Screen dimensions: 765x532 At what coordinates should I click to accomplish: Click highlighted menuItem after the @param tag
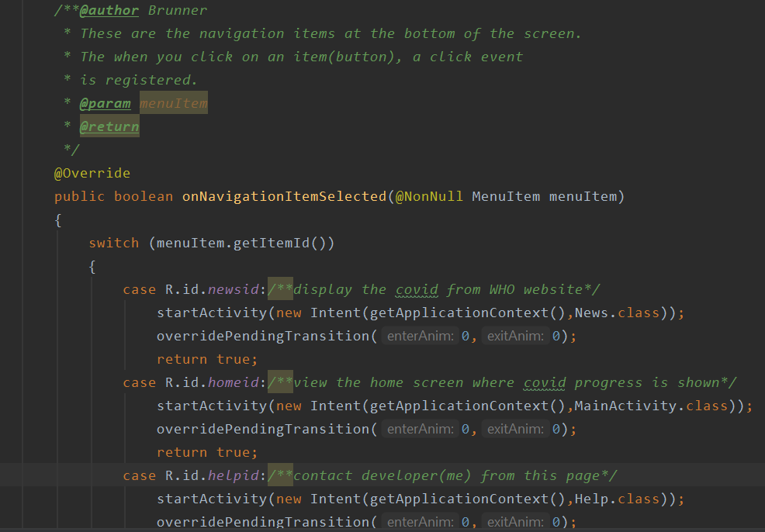174,103
